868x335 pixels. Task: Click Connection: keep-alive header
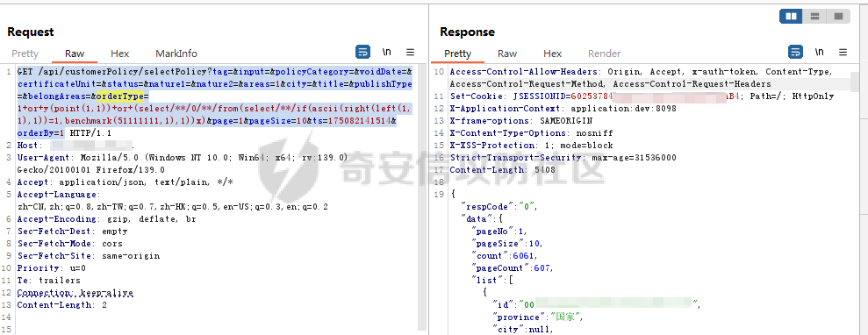click(75, 292)
